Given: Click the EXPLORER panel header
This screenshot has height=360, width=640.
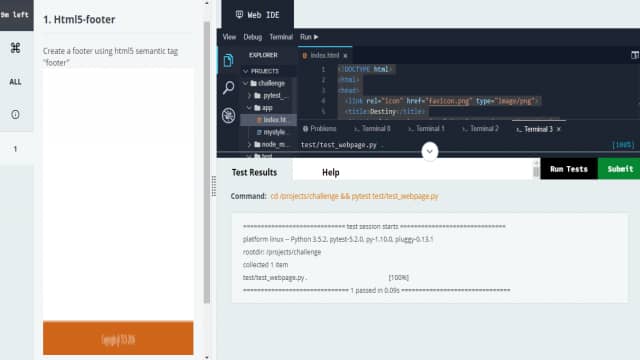Looking at the screenshot, I should click(263, 55).
